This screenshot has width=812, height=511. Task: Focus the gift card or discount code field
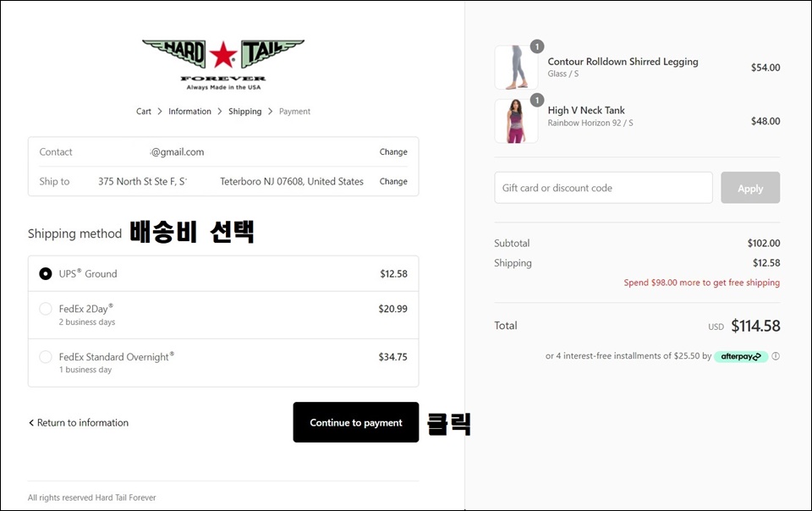pyautogui.click(x=603, y=188)
